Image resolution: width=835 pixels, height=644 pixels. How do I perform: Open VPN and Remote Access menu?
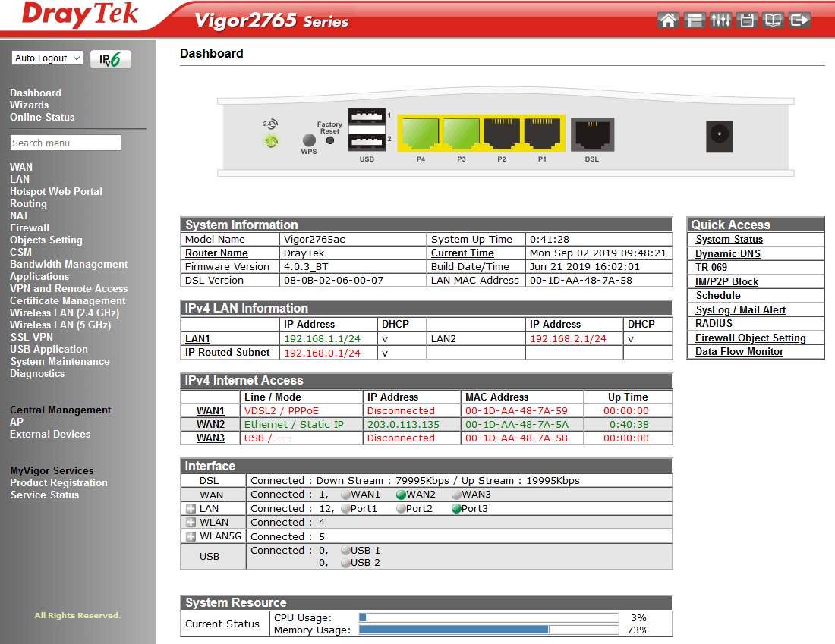pos(68,288)
